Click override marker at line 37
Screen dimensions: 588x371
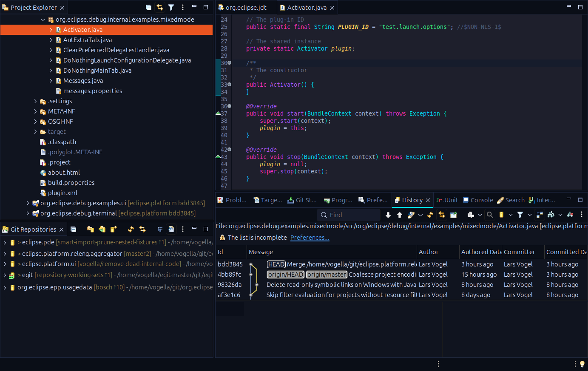(x=218, y=113)
